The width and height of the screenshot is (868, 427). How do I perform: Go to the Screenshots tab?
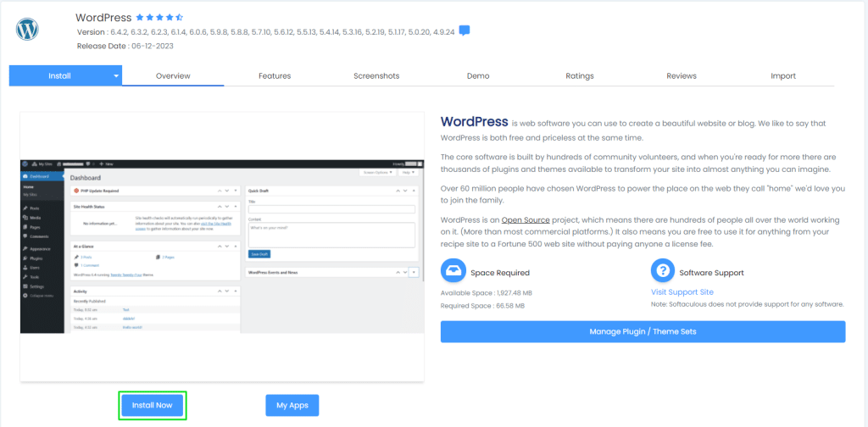[376, 75]
